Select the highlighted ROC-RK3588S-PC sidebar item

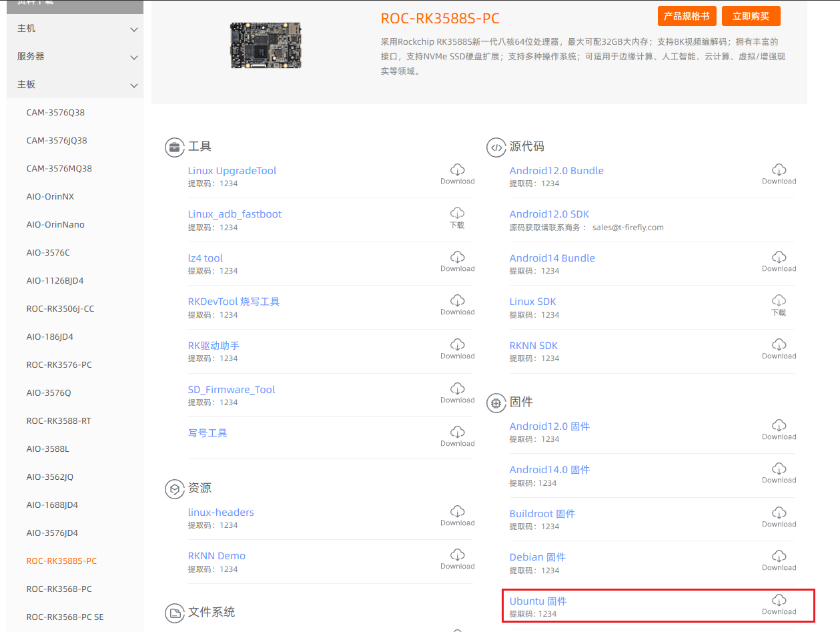(61, 561)
